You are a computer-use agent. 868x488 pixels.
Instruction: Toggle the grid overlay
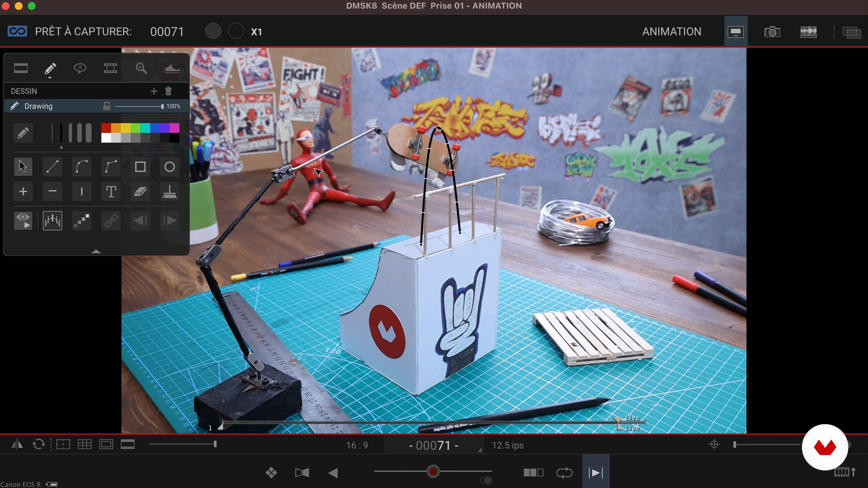coord(85,445)
